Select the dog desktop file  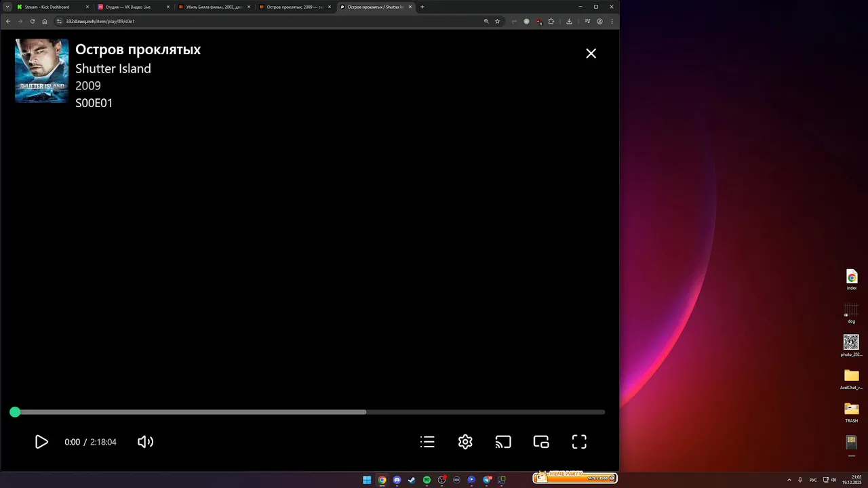[x=852, y=312]
